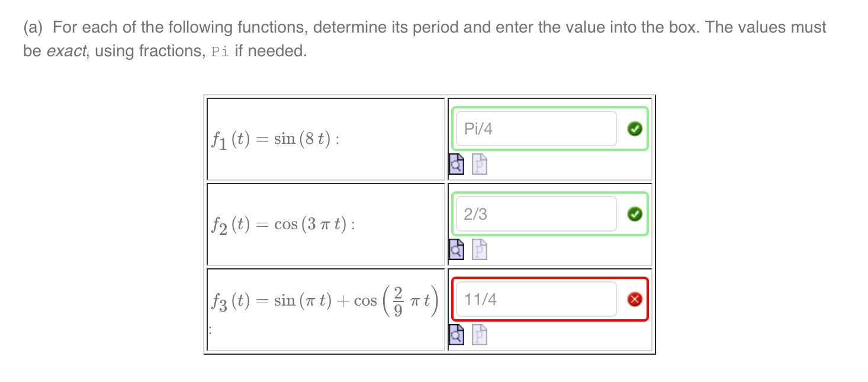Screen dimensions: 868x382
Task: Click inside the Pi/4 answer box
Action: click(533, 129)
